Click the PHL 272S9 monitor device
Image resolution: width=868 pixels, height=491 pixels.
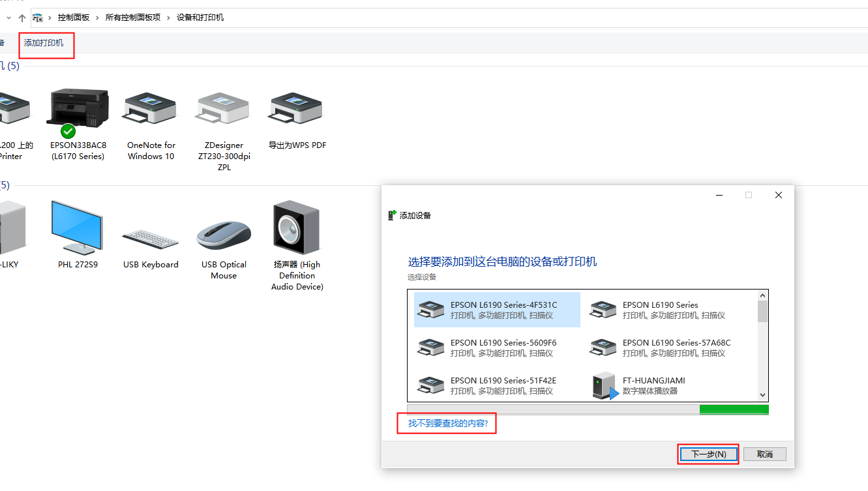tap(78, 228)
